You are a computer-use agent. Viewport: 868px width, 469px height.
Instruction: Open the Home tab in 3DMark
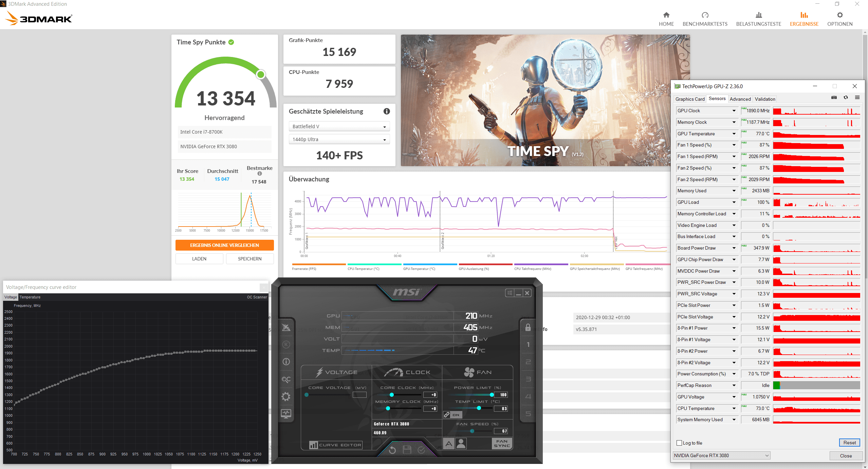point(666,19)
